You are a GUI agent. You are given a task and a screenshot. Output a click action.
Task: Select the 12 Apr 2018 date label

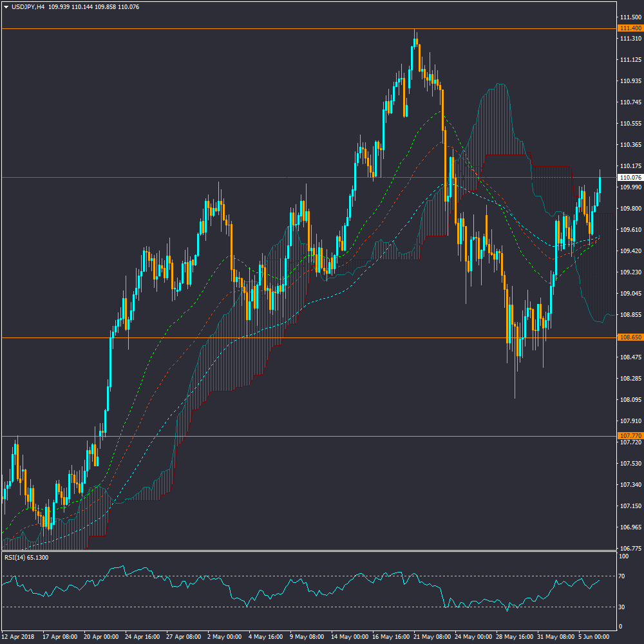pos(19,636)
